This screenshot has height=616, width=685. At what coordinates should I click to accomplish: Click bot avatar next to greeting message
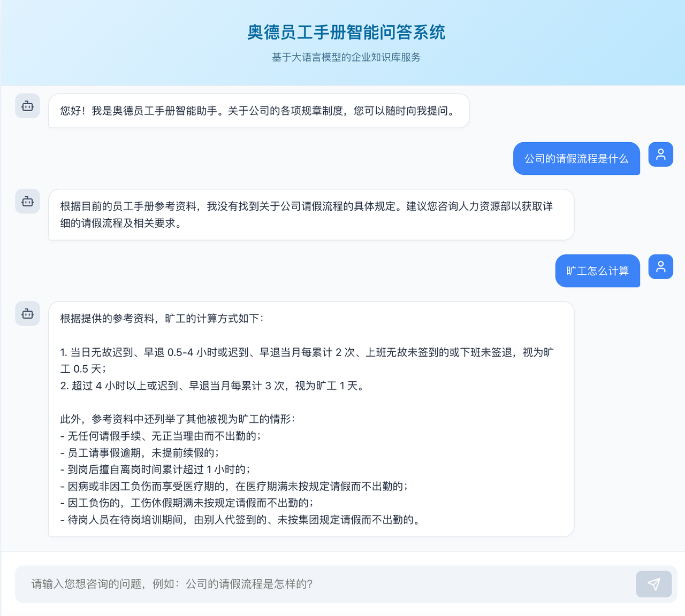point(28,106)
